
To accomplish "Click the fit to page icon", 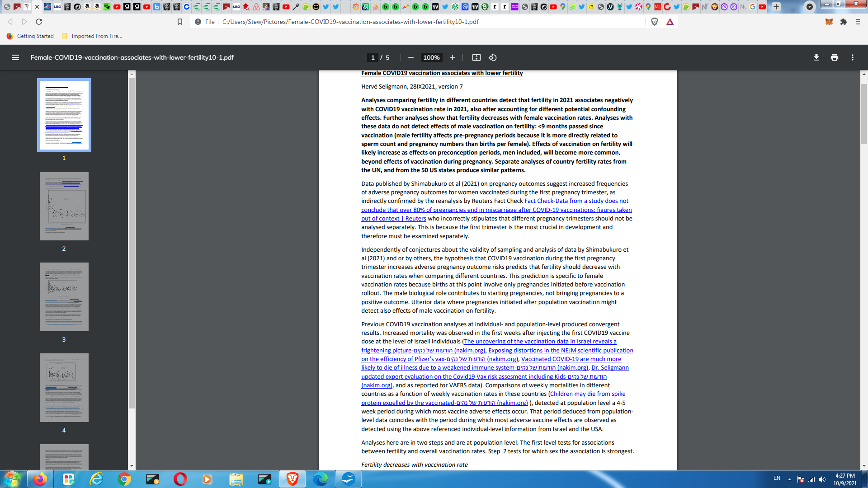I will click(x=476, y=57).
